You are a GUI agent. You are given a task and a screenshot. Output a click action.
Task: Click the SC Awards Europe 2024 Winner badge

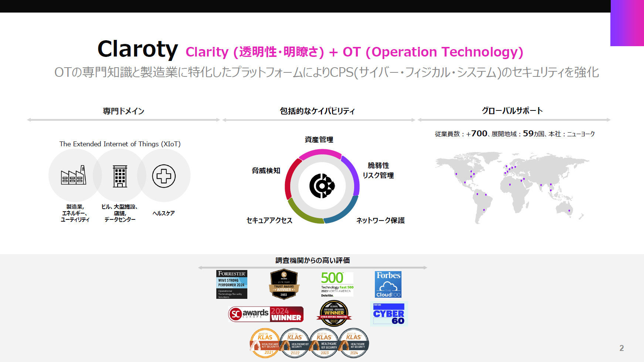click(266, 314)
